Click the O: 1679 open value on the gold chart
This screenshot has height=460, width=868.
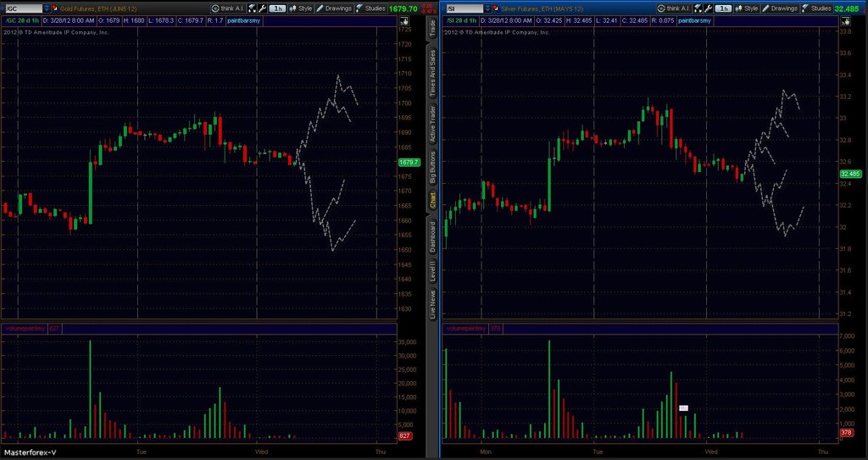[x=109, y=20]
